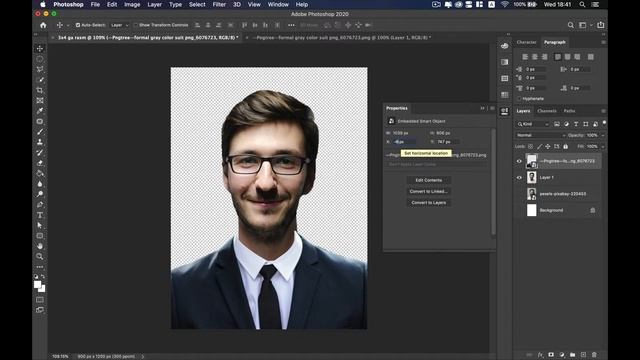Open the Filter menu
Viewport: 640px width, 360px height.
[219, 4]
